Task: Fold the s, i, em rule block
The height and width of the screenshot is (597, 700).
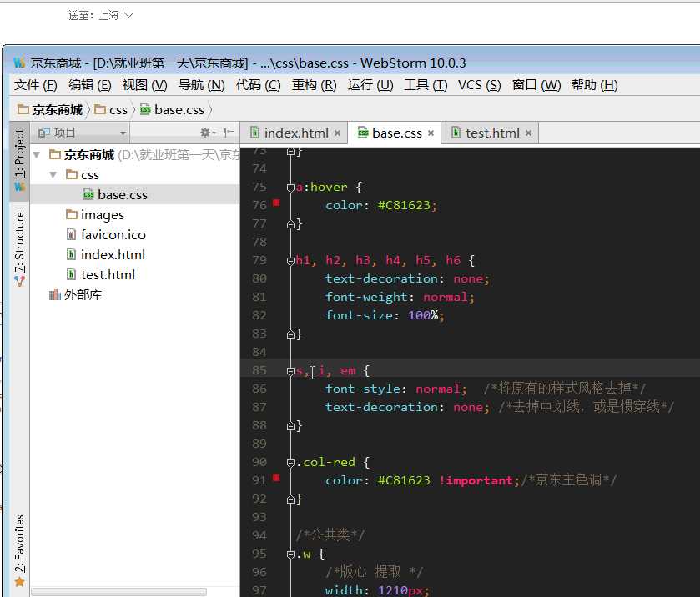Action: click(x=290, y=371)
